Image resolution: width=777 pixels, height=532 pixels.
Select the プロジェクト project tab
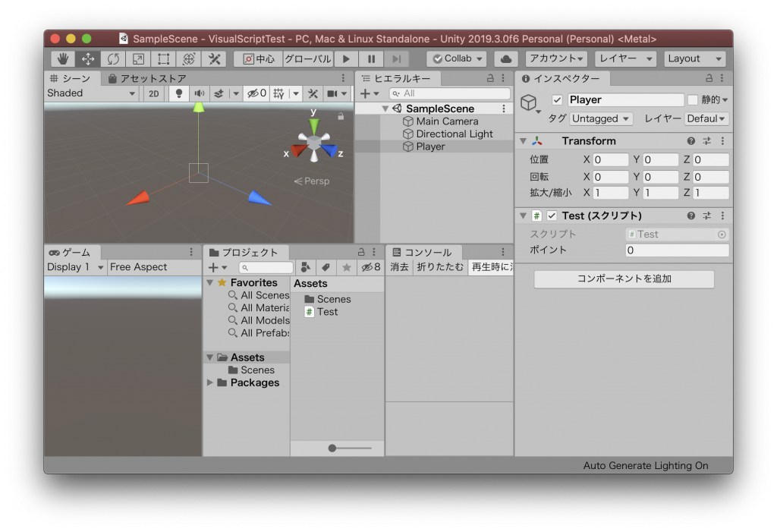244,253
